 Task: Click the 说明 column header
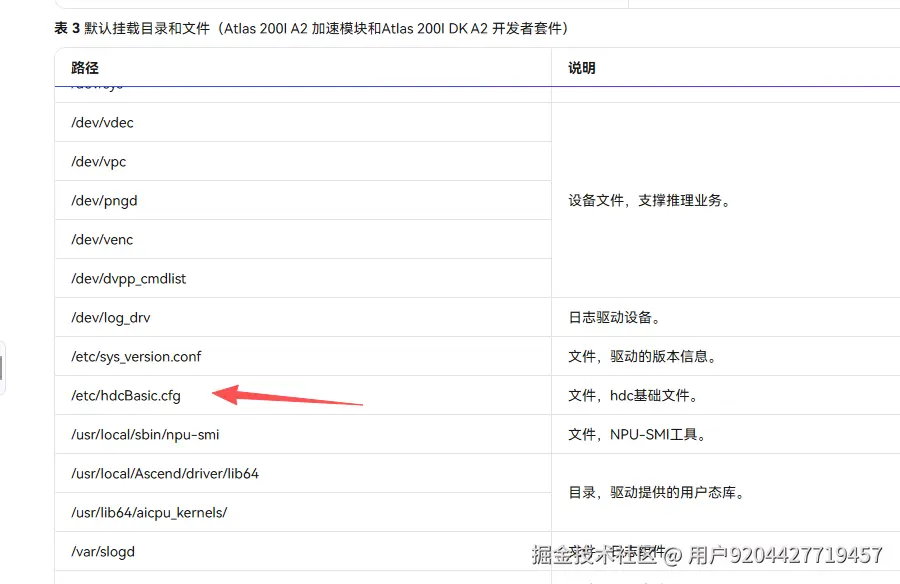[x=726, y=68]
